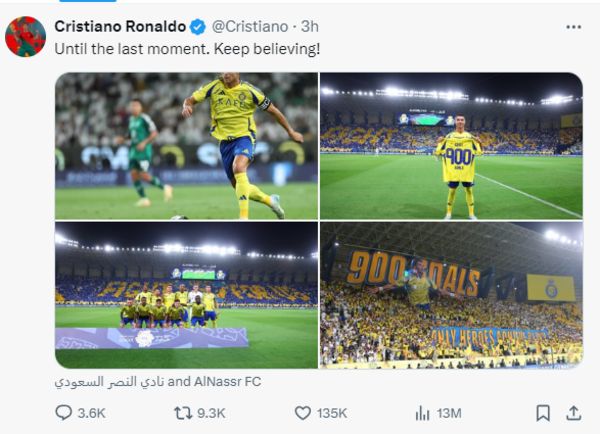Click the 3h post timestamp
The width and height of the screenshot is (600, 434).
tap(310, 26)
